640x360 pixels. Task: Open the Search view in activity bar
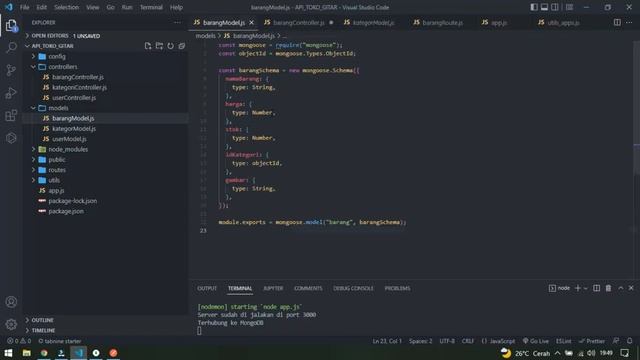pyautogui.click(x=11, y=48)
